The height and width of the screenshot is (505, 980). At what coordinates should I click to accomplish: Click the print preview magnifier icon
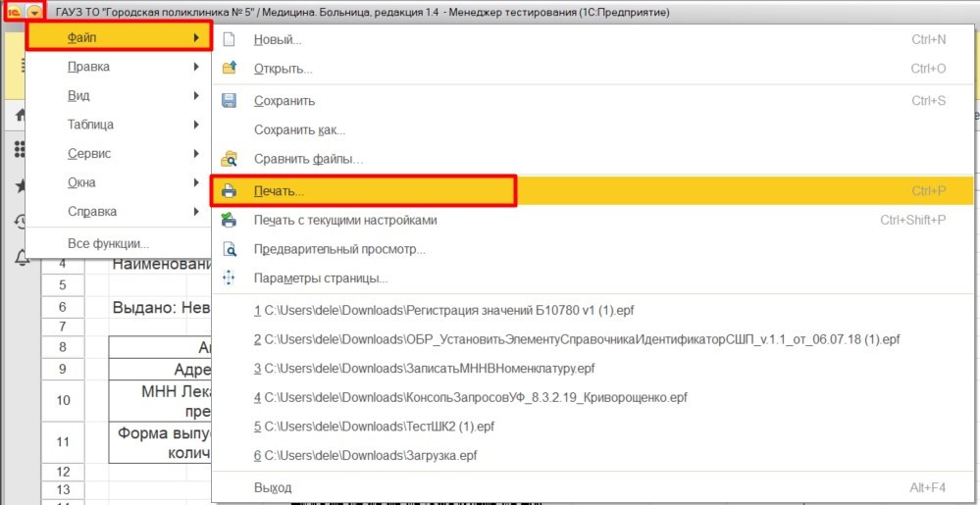pyautogui.click(x=230, y=249)
